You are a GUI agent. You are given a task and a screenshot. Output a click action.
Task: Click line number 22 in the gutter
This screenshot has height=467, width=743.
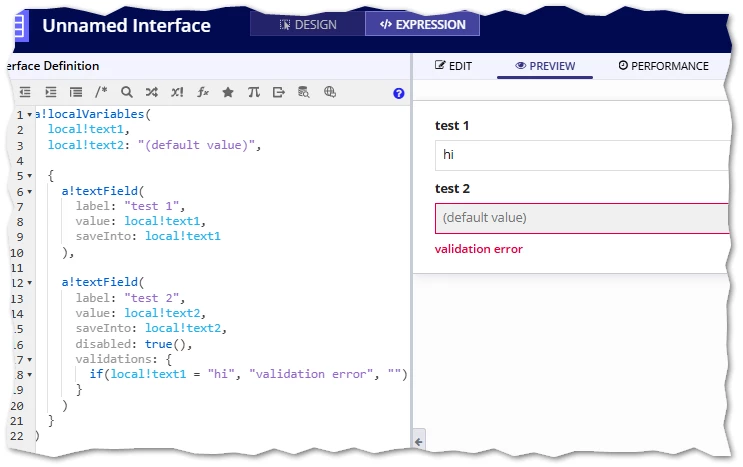click(x=17, y=436)
